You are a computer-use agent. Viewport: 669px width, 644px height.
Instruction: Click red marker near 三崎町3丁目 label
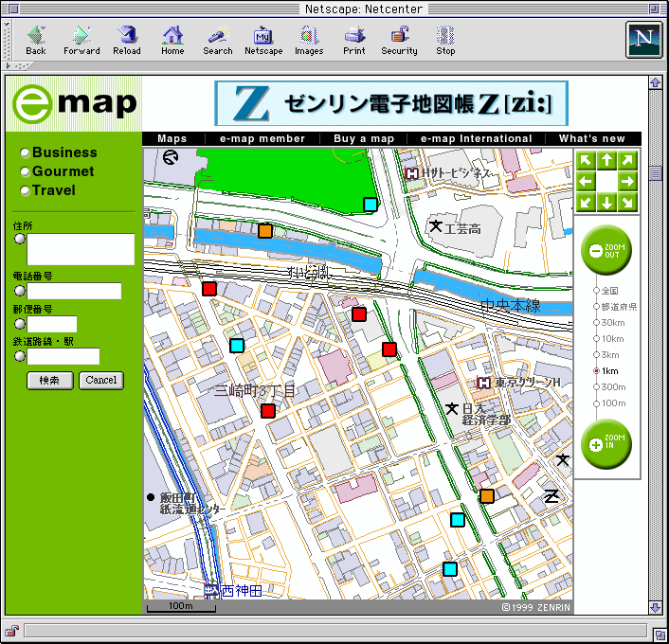click(268, 411)
